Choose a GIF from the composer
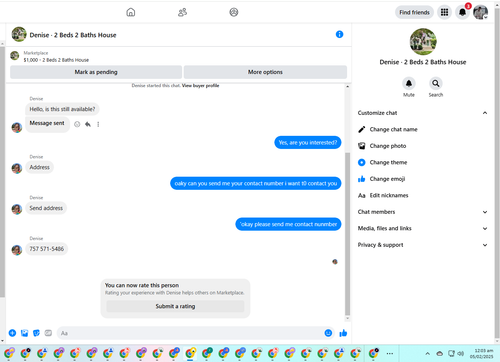The image size is (500, 362). click(x=48, y=333)
